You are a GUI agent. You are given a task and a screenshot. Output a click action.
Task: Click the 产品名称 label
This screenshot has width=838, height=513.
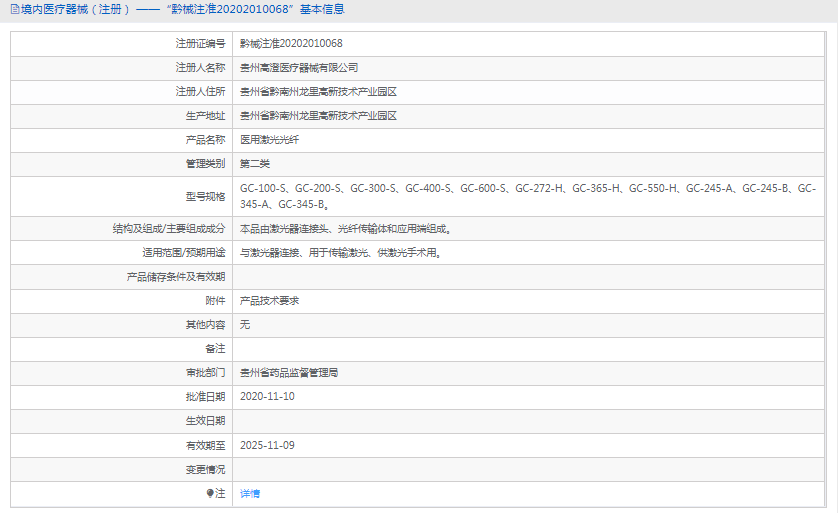[205, 140]
